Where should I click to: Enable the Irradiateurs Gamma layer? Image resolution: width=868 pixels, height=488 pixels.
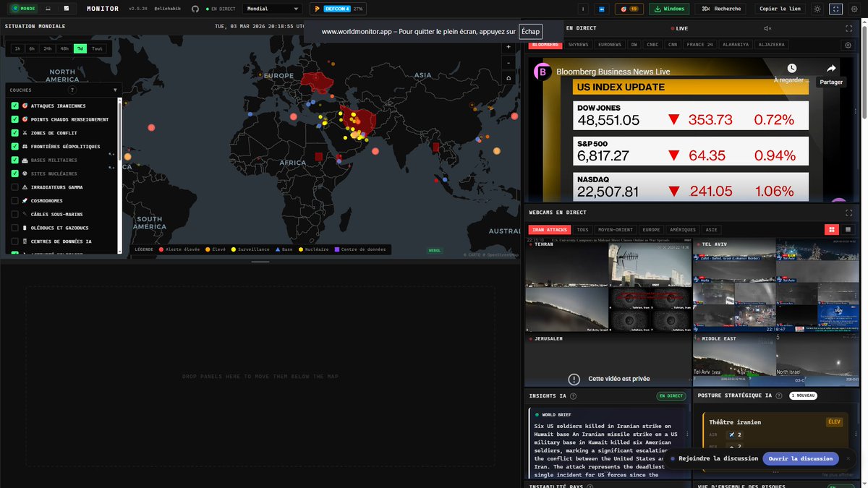pos(14,187)
